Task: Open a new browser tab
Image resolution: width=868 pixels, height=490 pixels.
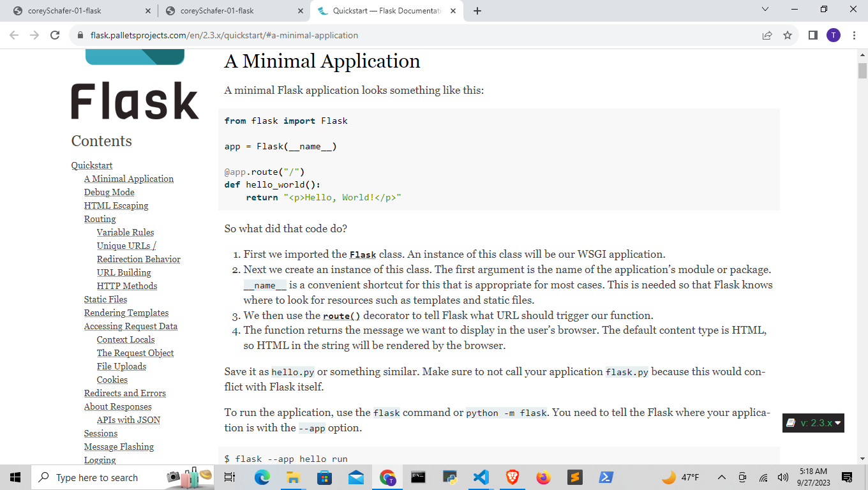Action: pyautogui.click(x=477, y=11)
